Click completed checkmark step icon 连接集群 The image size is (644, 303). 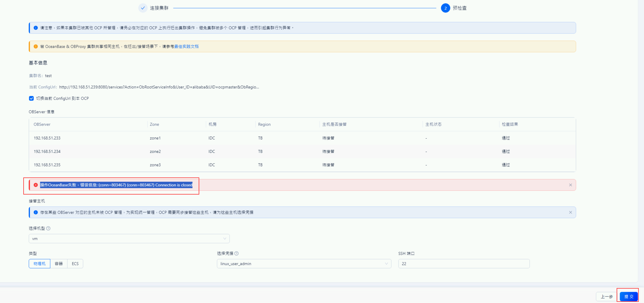(143, 8)
